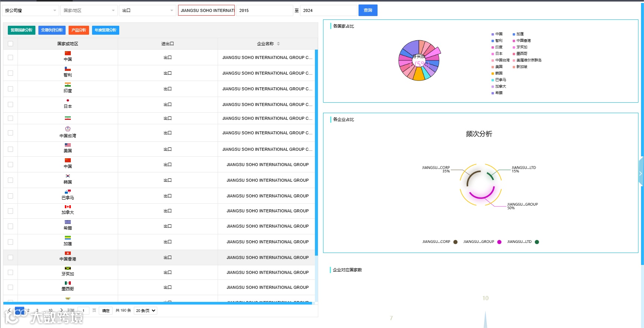This screenshot has height=328, width=644.
Task: Click the brown JIANGSU...CORP legend dot
Action: [455, 242]
